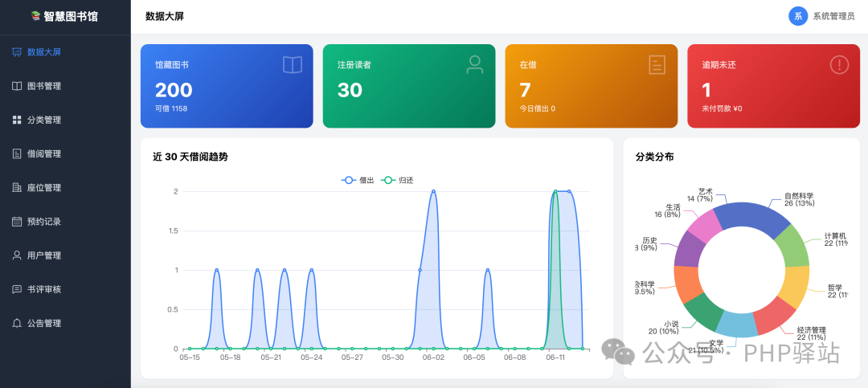Click the 未付罚款 ¥0 text

point(722,108)
